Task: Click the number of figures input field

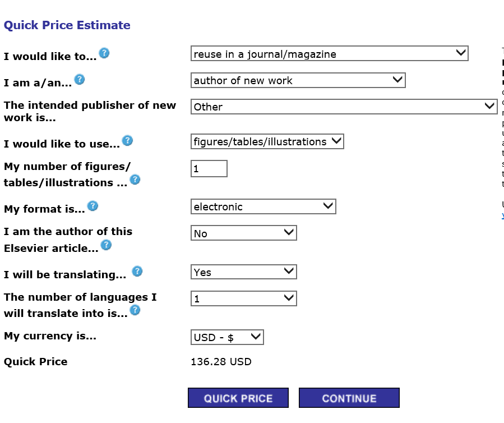Action: click(x=209, y=169)
